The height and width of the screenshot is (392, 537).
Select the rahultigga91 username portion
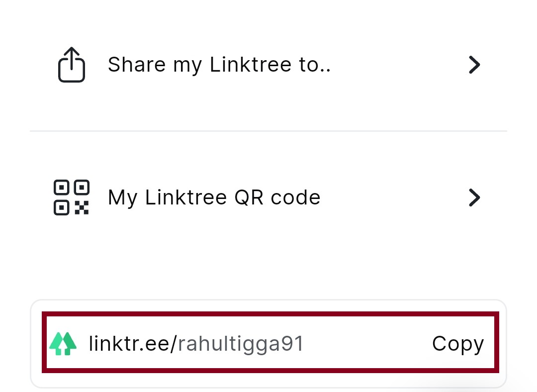tap(241, 344)
